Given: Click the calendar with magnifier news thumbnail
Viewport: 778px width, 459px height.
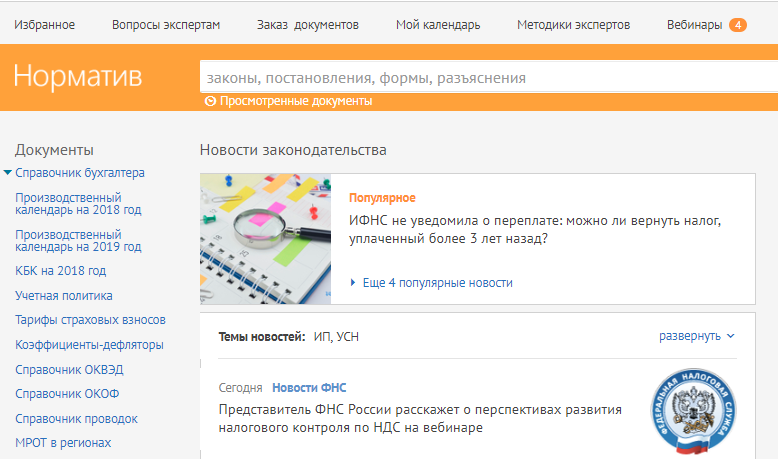Looking at the screenshot, I should 265,239.
